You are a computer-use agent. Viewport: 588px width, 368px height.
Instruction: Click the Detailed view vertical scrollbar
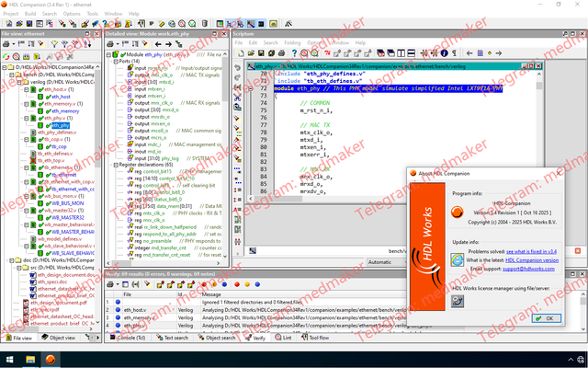(225, 155)
